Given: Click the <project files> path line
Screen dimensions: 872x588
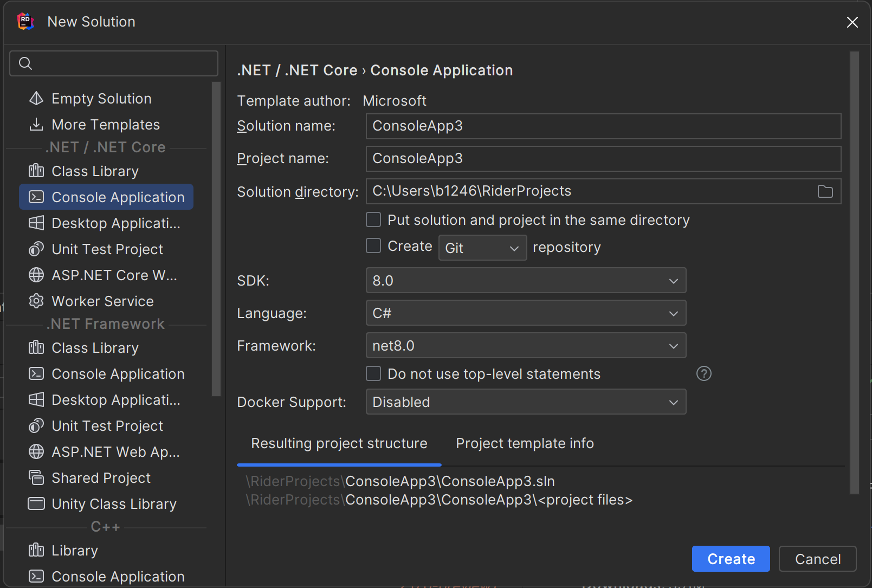Looking at the screenshot, I should coord(439,500).
